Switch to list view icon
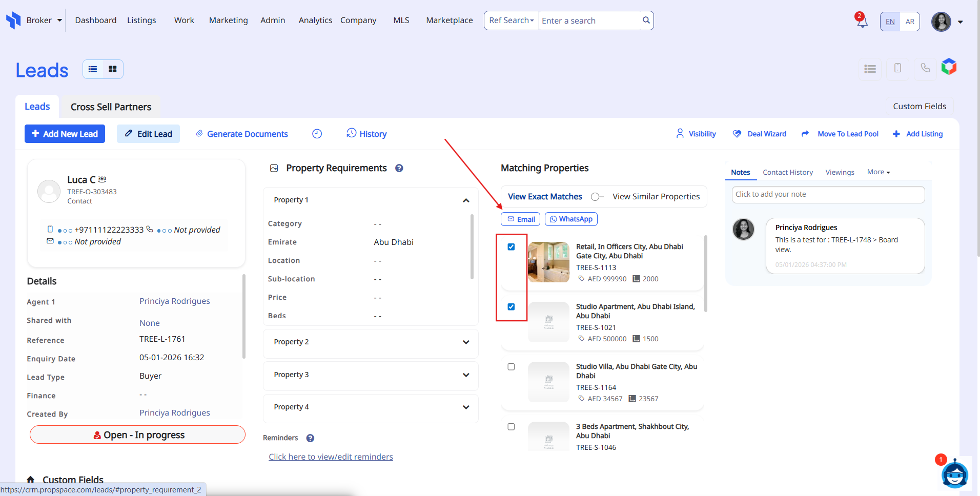 coord(93,69)
